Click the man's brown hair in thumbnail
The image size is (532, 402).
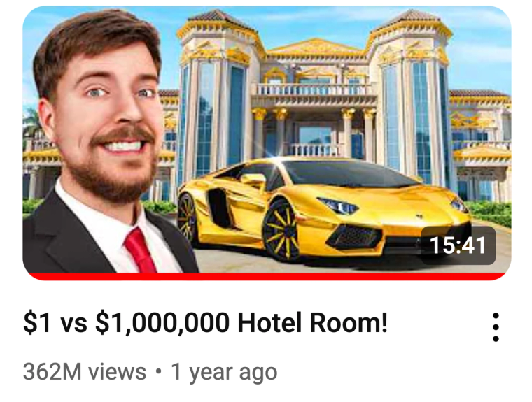tap(99, 41)
